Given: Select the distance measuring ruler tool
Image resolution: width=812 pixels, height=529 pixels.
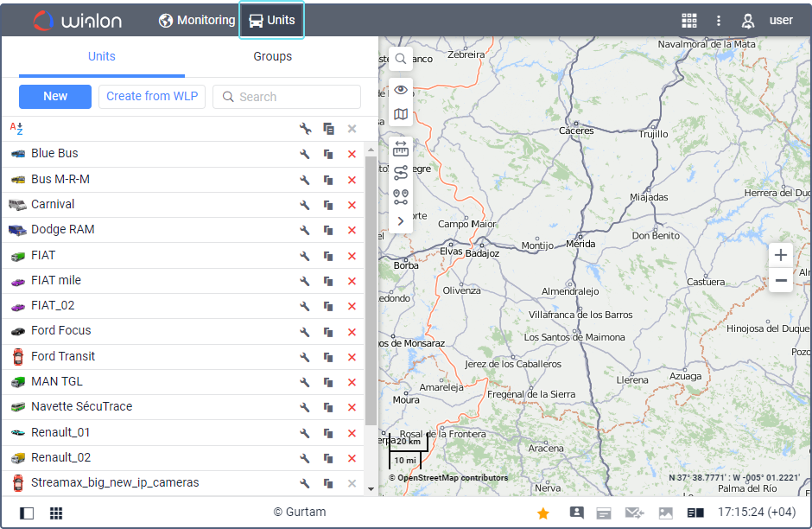Looking at the screenshot, I should click(400, 149).
